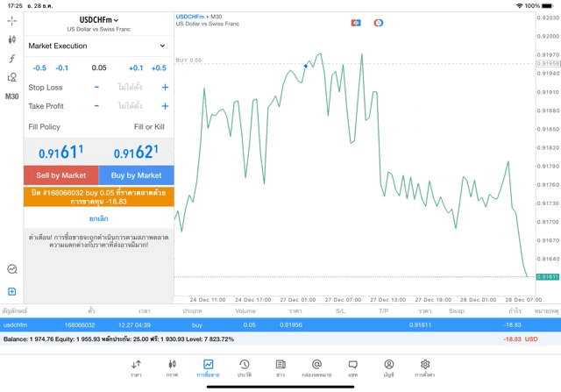The image size is (561, 392).
Task: Decrease volume by 0.1
Action: pyautogui.click(x=62, y=68)
